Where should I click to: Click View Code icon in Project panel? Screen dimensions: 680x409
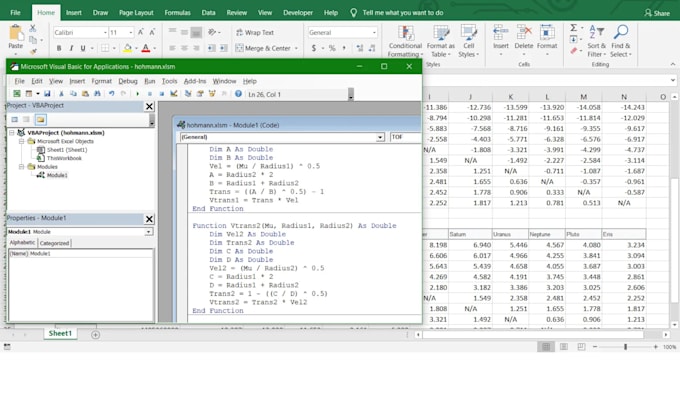click(x=15, y=119)
